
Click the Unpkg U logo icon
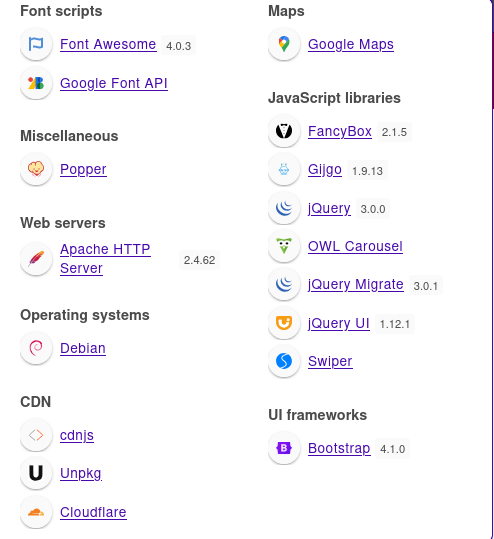pos(36,473)
